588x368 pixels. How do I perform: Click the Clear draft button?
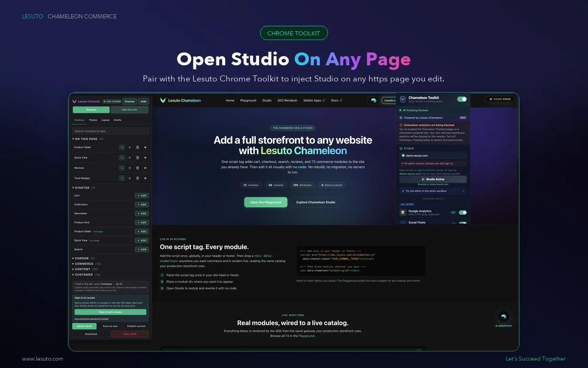click(130, 334)
